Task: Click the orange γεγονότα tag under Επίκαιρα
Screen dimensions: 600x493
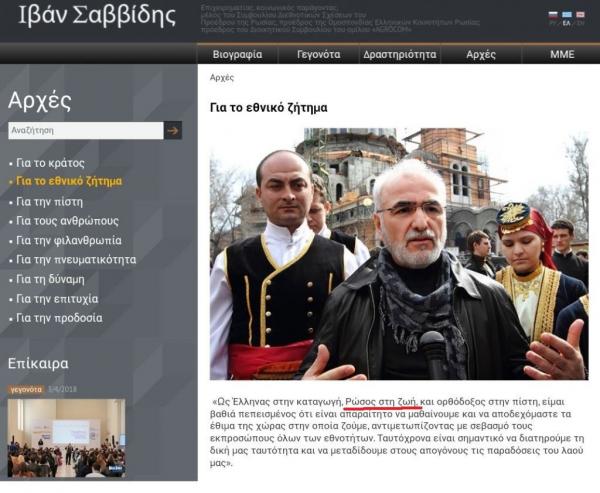Action: click(26, 388)
